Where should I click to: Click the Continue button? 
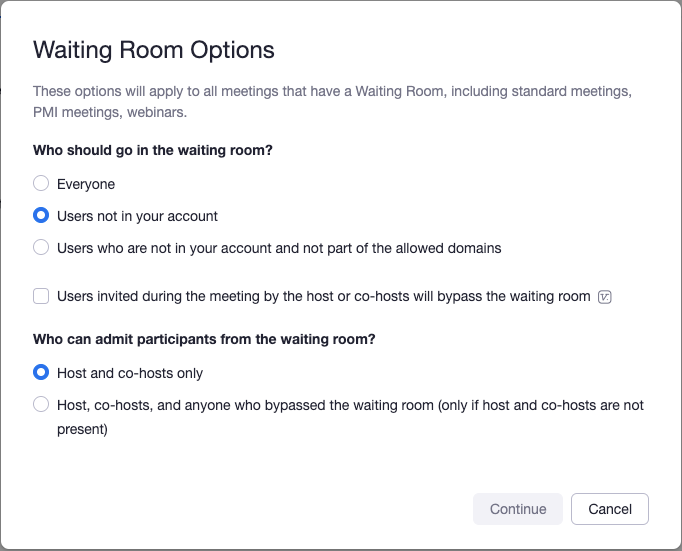(x=518, y=509)
